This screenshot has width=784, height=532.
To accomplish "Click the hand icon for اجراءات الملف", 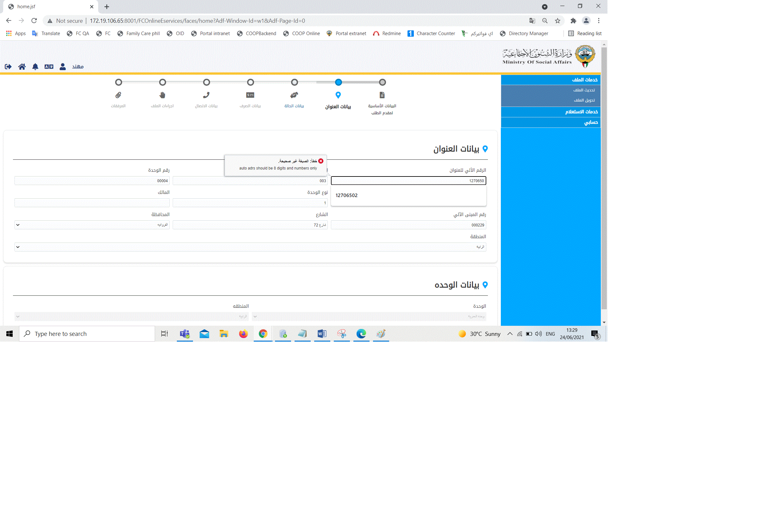I will point(163,95).
